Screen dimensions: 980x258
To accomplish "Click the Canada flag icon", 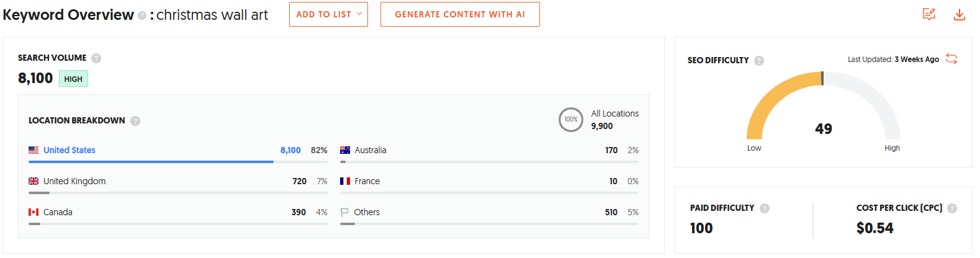I will pyautogui.click(x=34, y=212).
